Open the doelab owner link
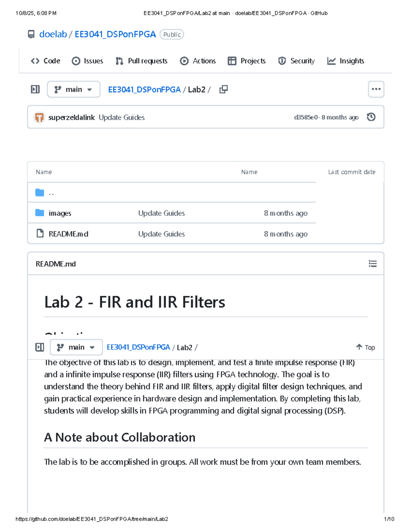The image size is (411, 532). coord(53,34)
